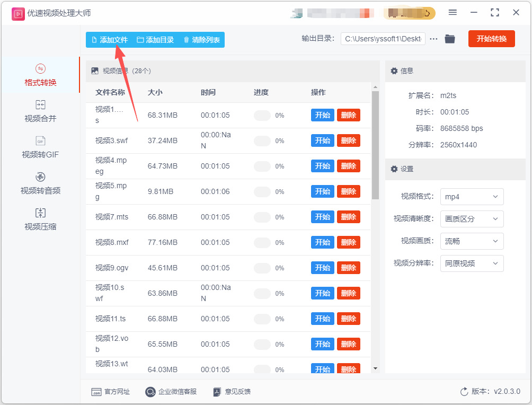
Task: Delete the 视频12.vob row
Action: click(349, 344)
